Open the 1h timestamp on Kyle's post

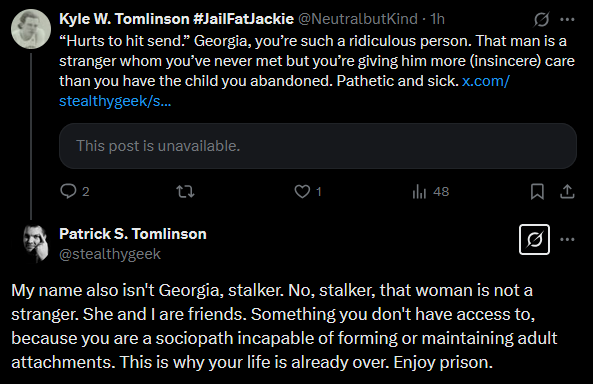tap(437, 19)
